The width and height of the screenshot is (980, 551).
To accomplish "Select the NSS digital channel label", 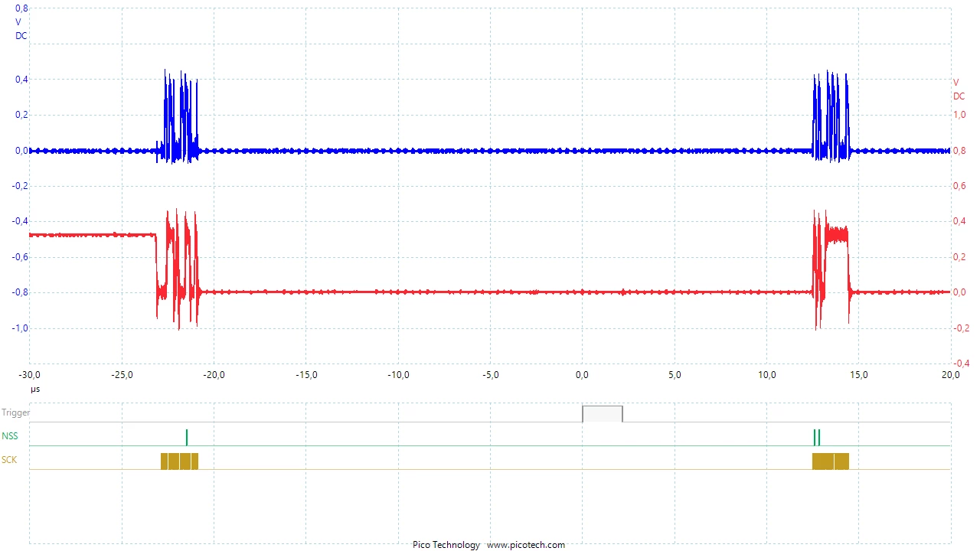I will pyautogui.click(x=10, y=436).
